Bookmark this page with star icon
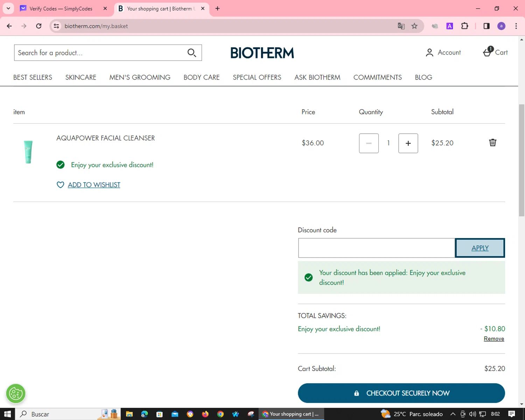 click(414, 26)
